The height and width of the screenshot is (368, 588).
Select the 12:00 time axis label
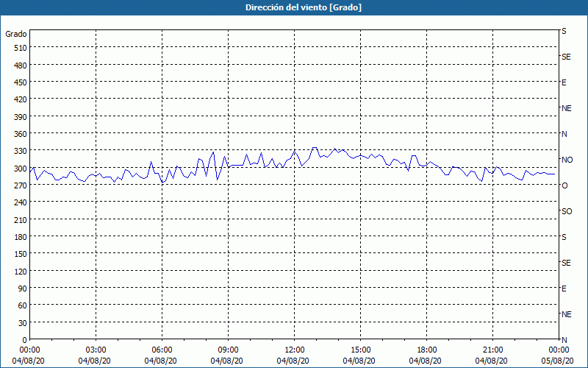[x=295, y=350]
